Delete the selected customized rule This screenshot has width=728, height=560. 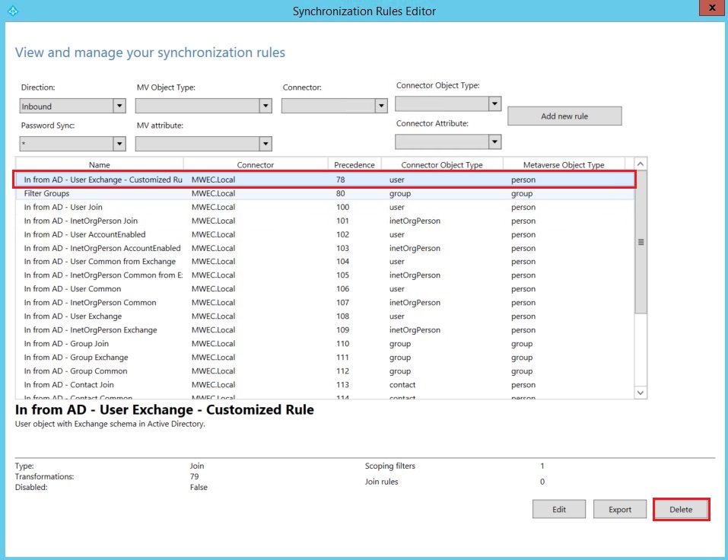pos(681,509)
